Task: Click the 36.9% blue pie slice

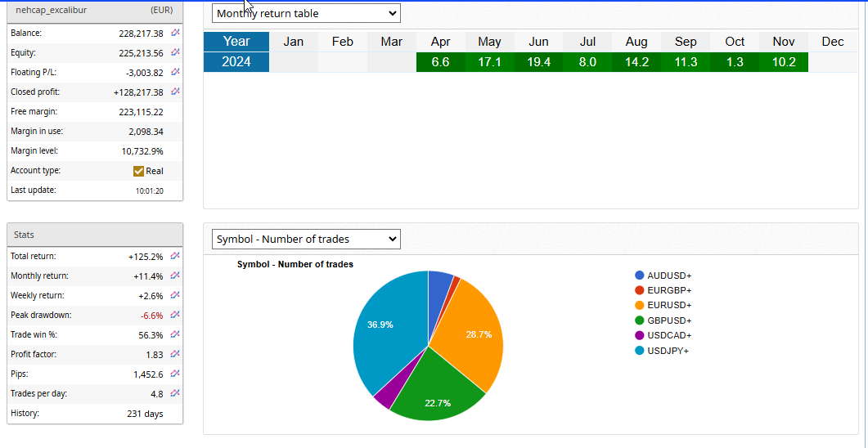Action: [385, 327]
